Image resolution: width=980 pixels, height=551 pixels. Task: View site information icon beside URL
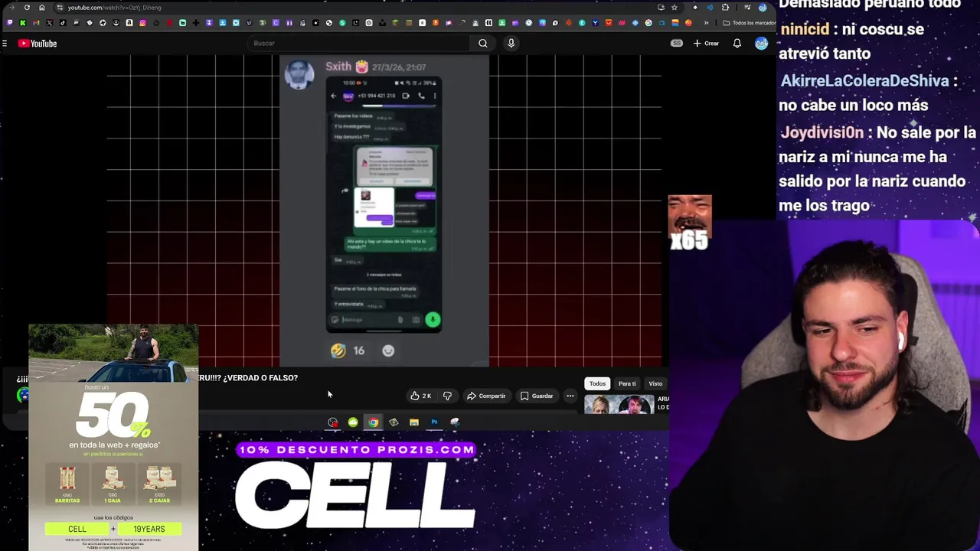click(x=59, y=8)
